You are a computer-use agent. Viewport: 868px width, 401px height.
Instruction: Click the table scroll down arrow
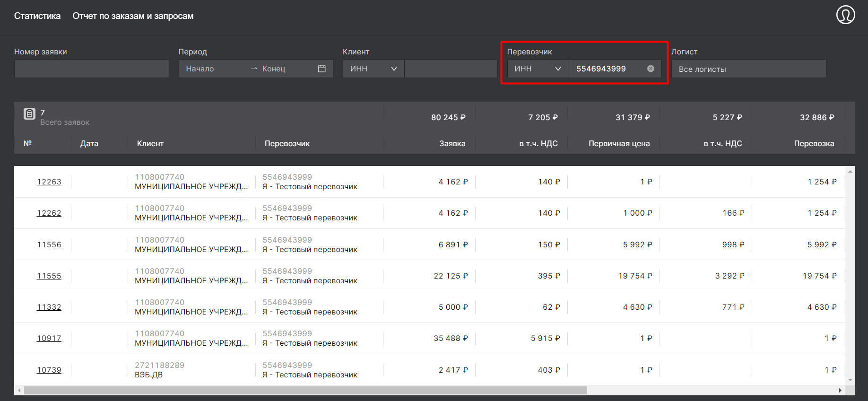coord(850,380)
